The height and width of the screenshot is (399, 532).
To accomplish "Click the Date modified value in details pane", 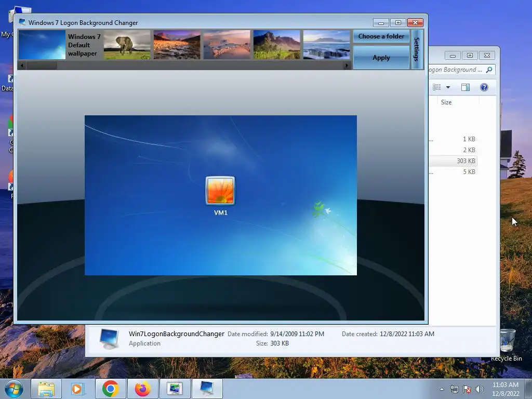I will [x=297, y=334].
